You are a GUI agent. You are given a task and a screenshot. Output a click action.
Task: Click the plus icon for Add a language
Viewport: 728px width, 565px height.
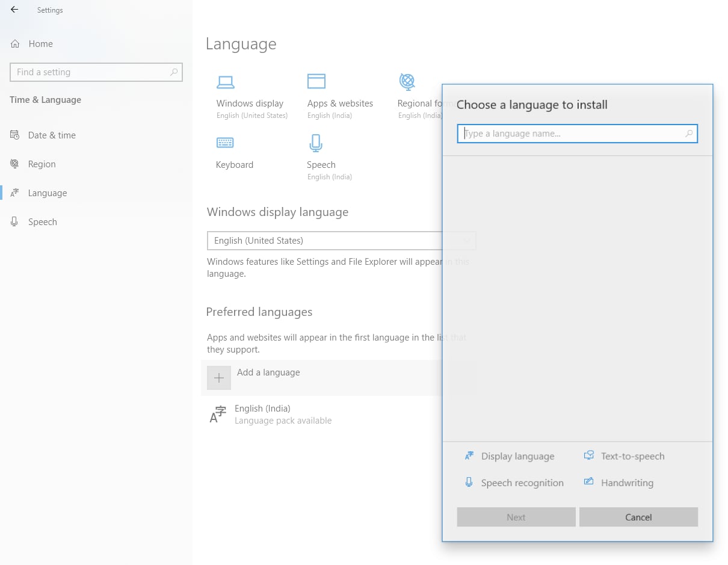pos(219,378)
